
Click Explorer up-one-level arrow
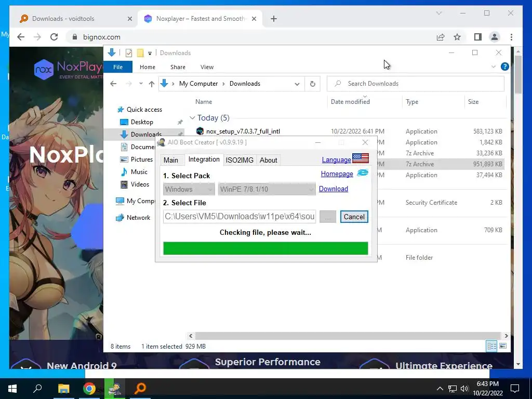tap(152, 84)
